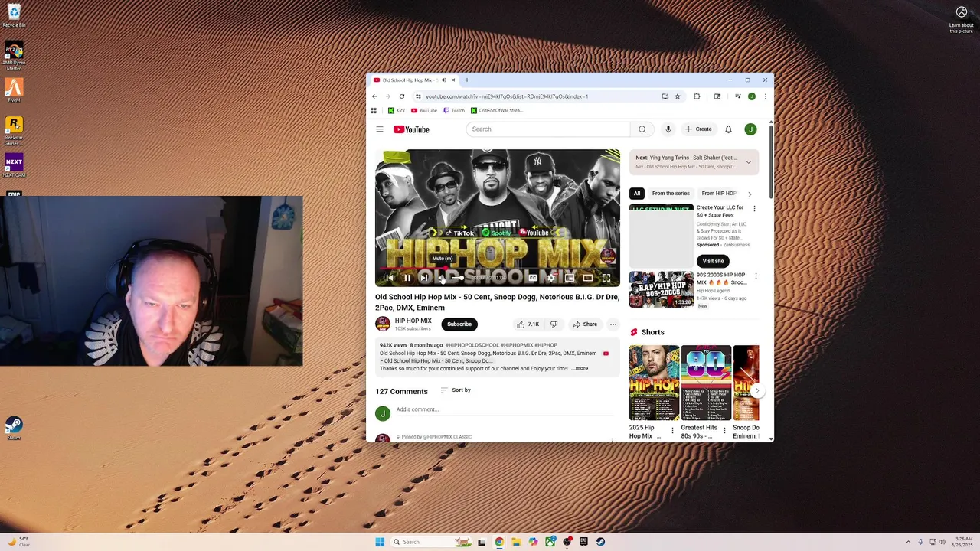Viewport: 980px width, 551px height.
Task: Open the YouTube hamburger guide menu
Action: click(x=380, y=129)
